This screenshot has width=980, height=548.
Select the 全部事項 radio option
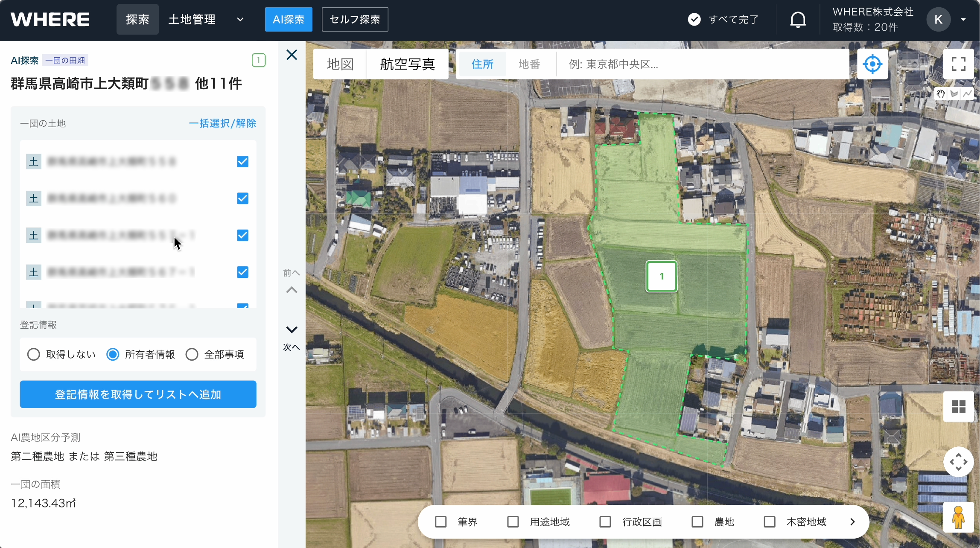192,354
